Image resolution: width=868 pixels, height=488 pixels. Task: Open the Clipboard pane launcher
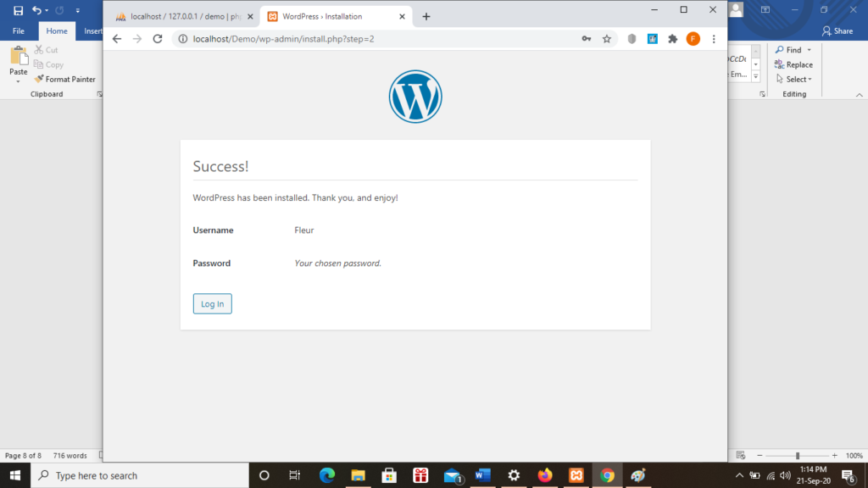pos(100,94)
